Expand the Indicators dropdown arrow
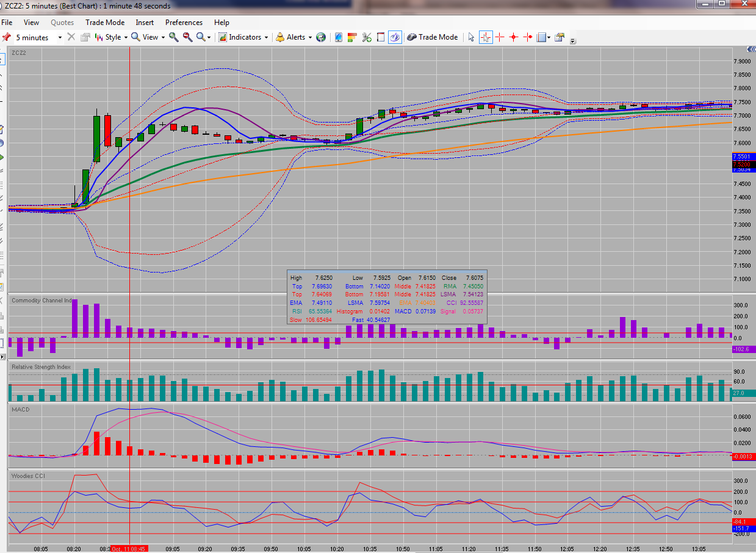 point(267,37)
